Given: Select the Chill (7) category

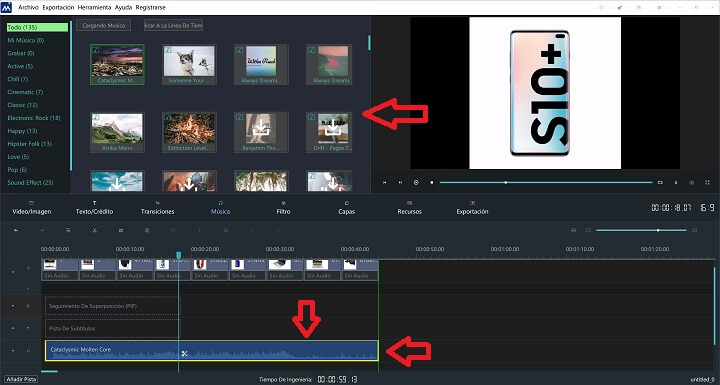Looking at the screenshot, I should (17, 79).
